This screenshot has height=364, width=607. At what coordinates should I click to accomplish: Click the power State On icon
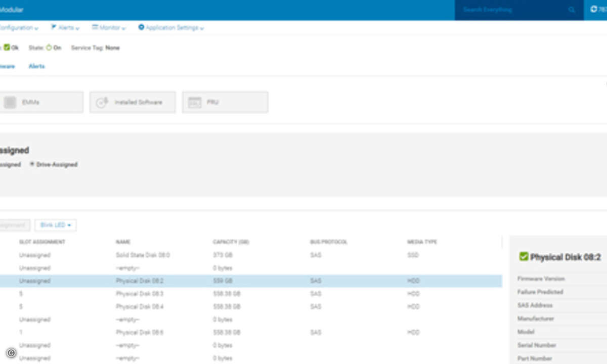click(x=49, y=48)
